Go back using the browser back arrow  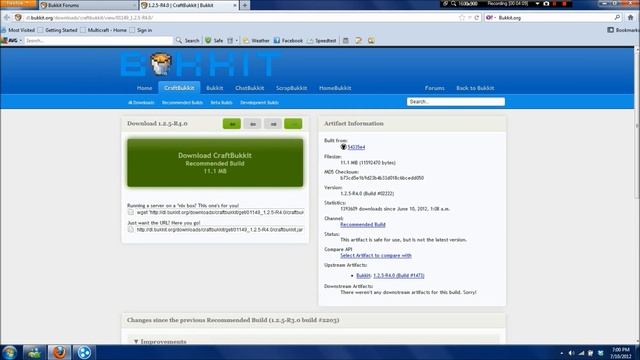tap(7, 18)
